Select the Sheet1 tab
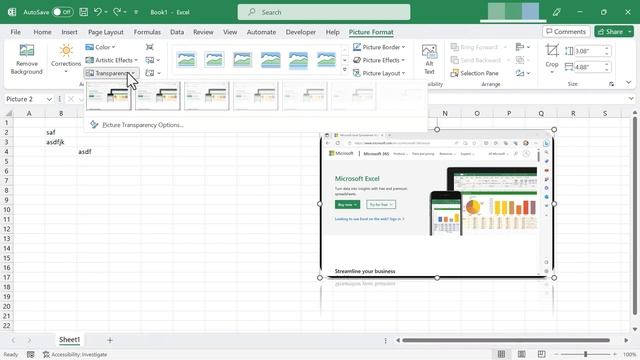The image size is (640, 360). pyautogui.click(x=69, y=340)
